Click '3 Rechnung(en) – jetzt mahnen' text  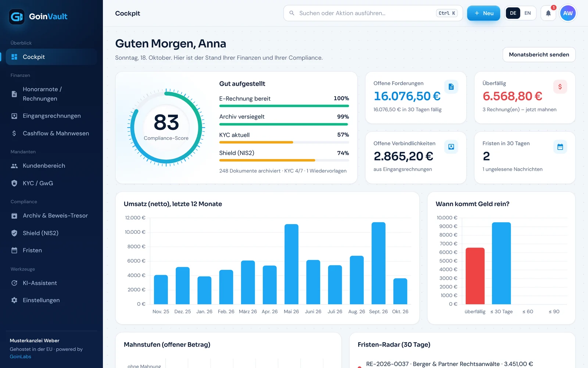(519, 110)
